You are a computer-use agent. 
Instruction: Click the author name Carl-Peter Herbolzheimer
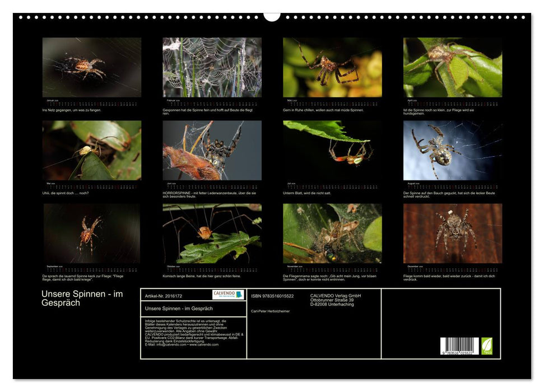271,311
